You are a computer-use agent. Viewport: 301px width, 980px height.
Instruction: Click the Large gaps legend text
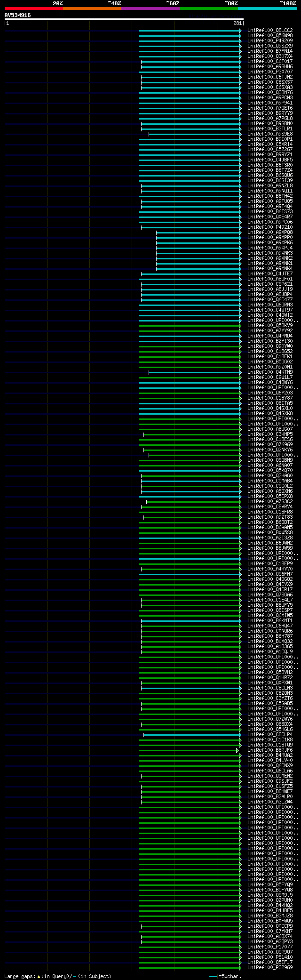tap(20, 976)
